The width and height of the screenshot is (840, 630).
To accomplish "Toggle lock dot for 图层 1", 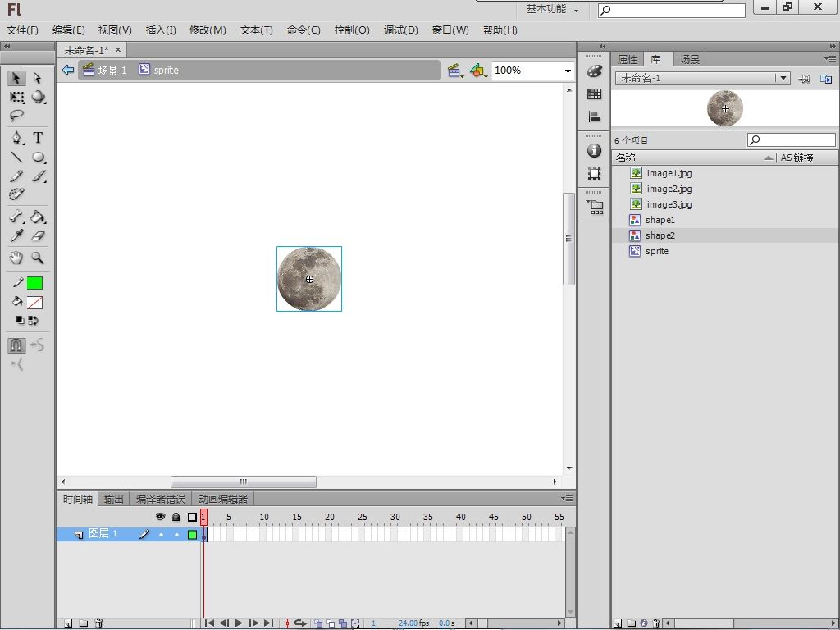I will coord(176,535).
